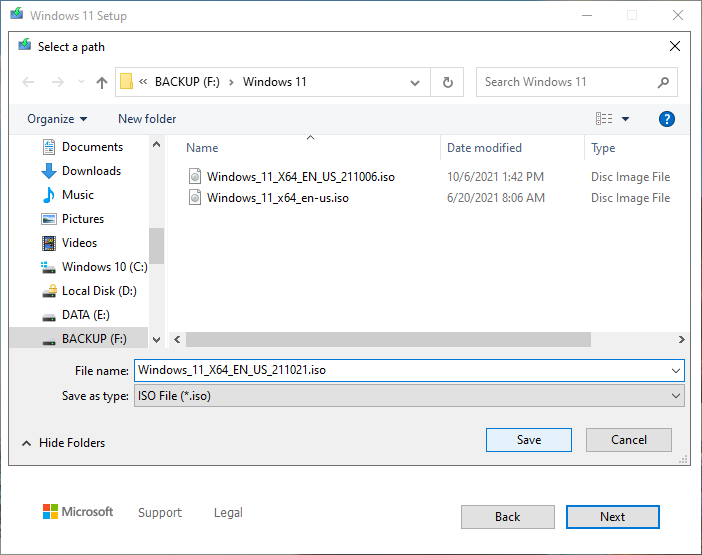Click the navigation pane scroll down arrow

click(156, 340)
